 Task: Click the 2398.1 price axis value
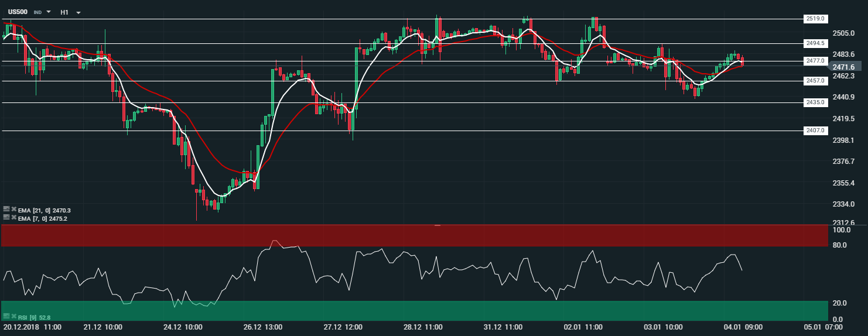pyautogui.click(x=843, y=140)
